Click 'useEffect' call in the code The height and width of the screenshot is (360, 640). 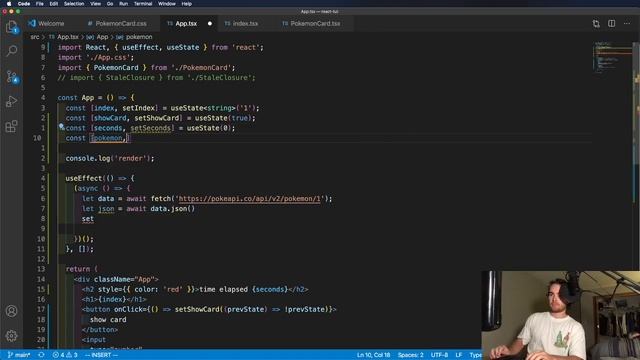pyautogui.click(x=84, y=178)
